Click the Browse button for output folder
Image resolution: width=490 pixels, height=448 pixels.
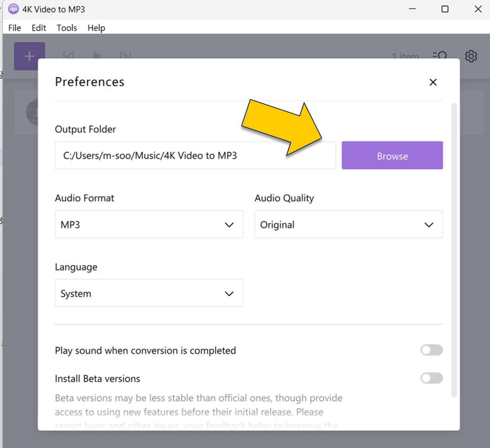[x=392, y=155]
